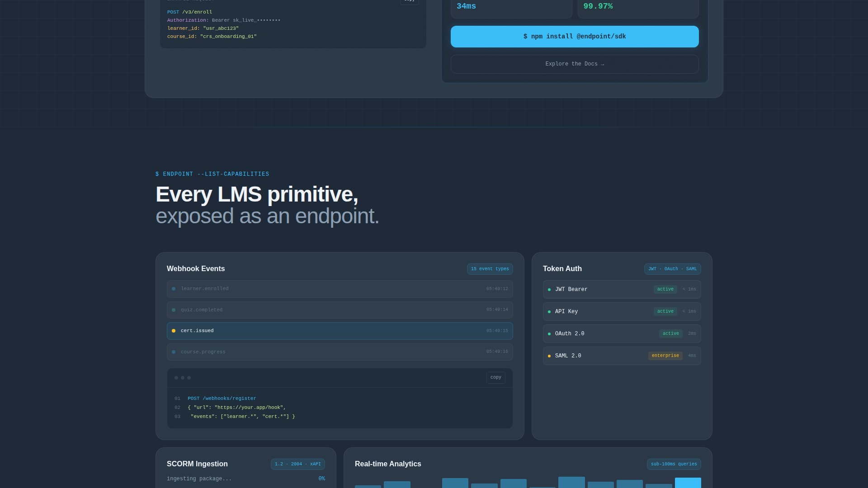Image resolution: width=868 pixels, height=488 pixels.
Task: Click the POST /v3/enroll request line
Action: click(x=189, y=12)
